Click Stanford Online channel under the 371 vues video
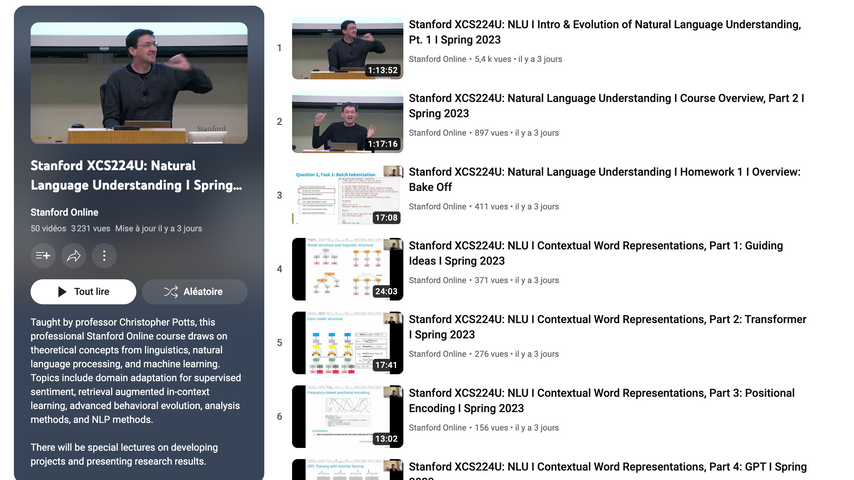Image resolution: width=854 pixels, height=480 pixels. coord(437,280)
